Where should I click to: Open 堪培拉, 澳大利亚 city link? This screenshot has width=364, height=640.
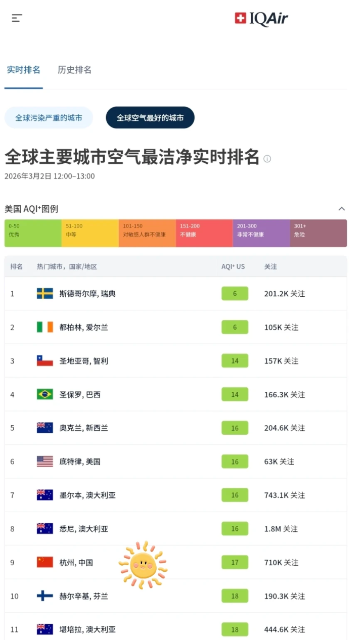click(x=87, y=630)
